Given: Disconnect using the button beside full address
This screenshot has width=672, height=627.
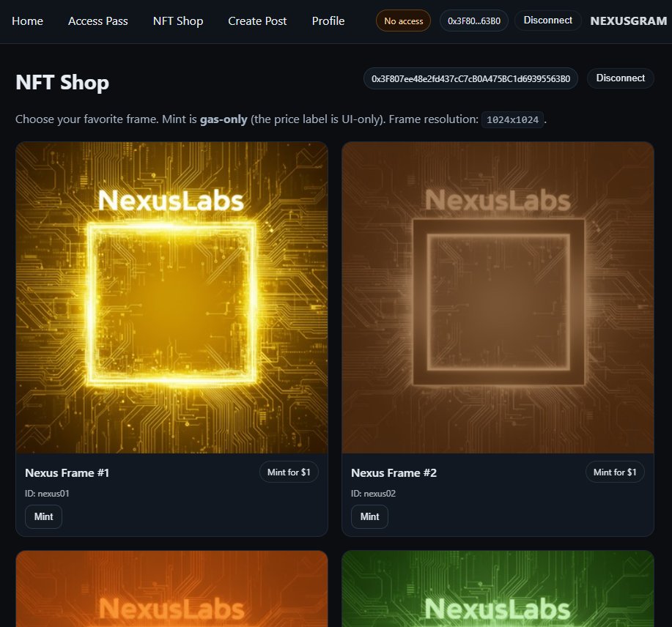Looking at the screenshot, I should [620, 78].
